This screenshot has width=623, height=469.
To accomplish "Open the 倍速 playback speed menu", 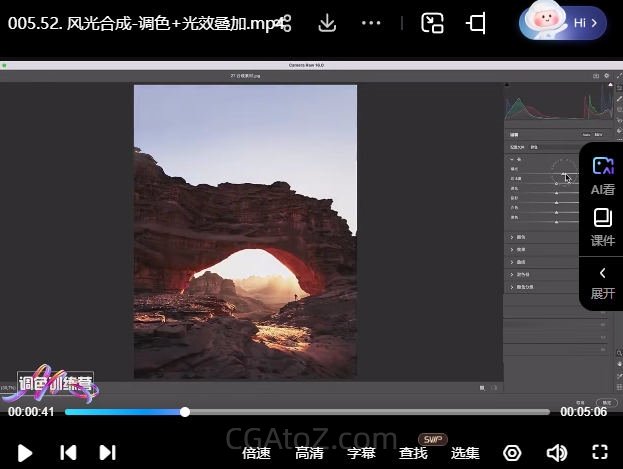I will 256,453.
